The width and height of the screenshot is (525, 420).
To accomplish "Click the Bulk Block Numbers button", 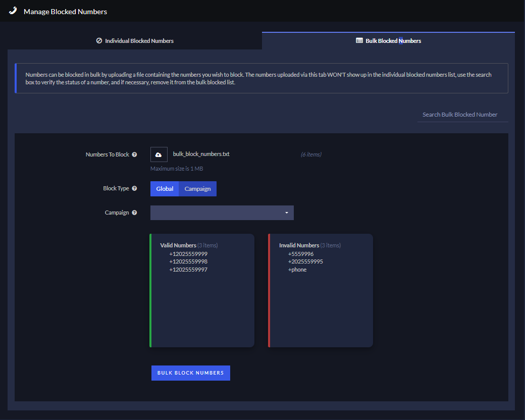I will click(190, 373).
